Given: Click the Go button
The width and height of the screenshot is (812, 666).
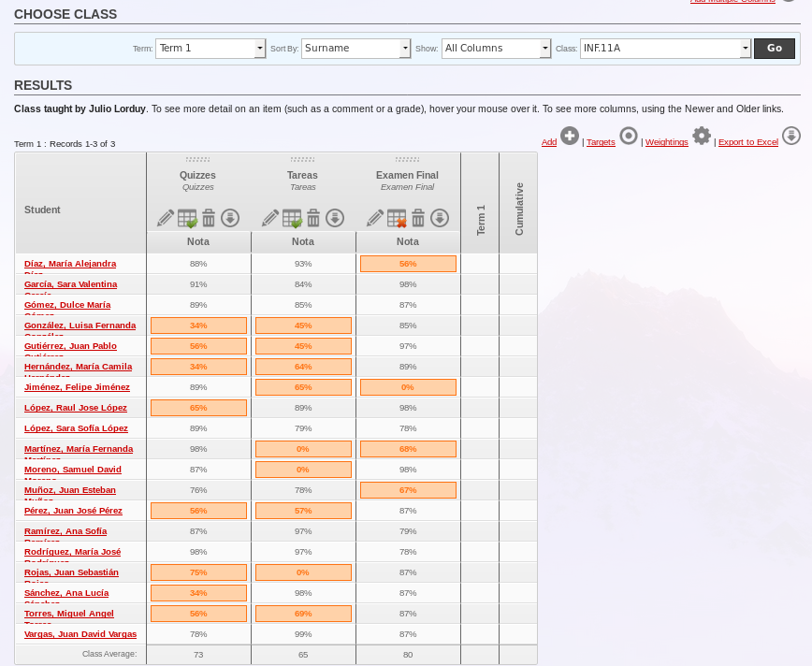Looking at the screenshot, I should tap(775, 48).
